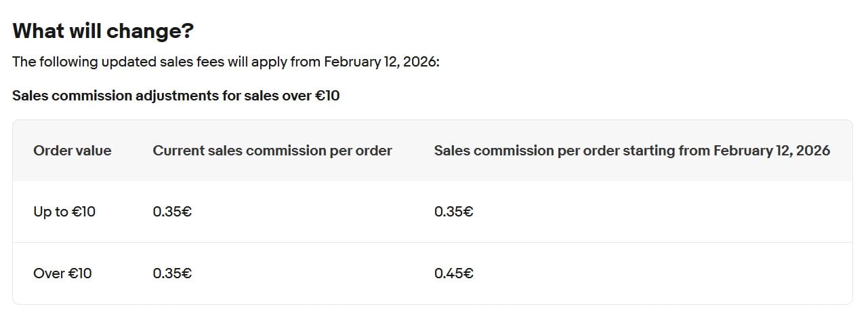Click current 0.35€ commission in "Up to €10" row

(x=172, y=212)
